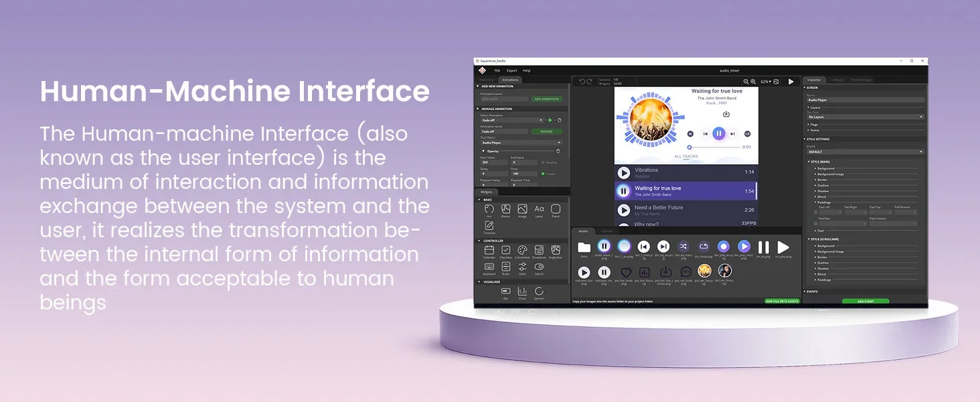
Task: Click the ADD EVENT button
Action: tap(866, 301)
